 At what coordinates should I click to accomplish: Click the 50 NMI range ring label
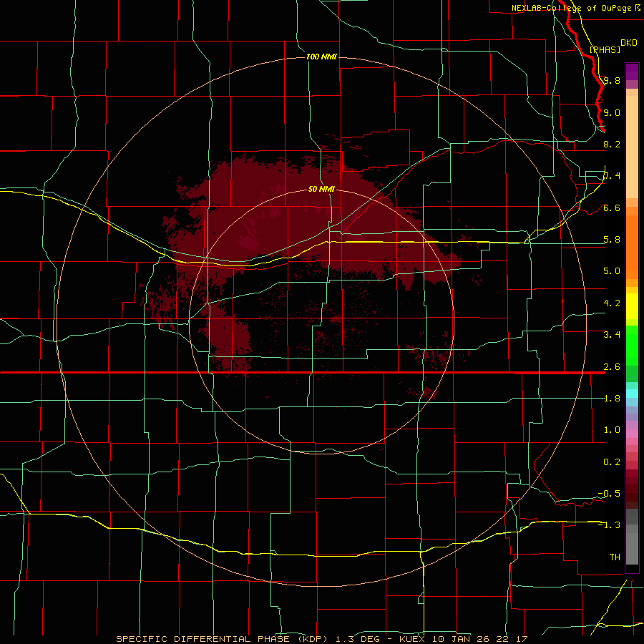(x=321, y=189)
